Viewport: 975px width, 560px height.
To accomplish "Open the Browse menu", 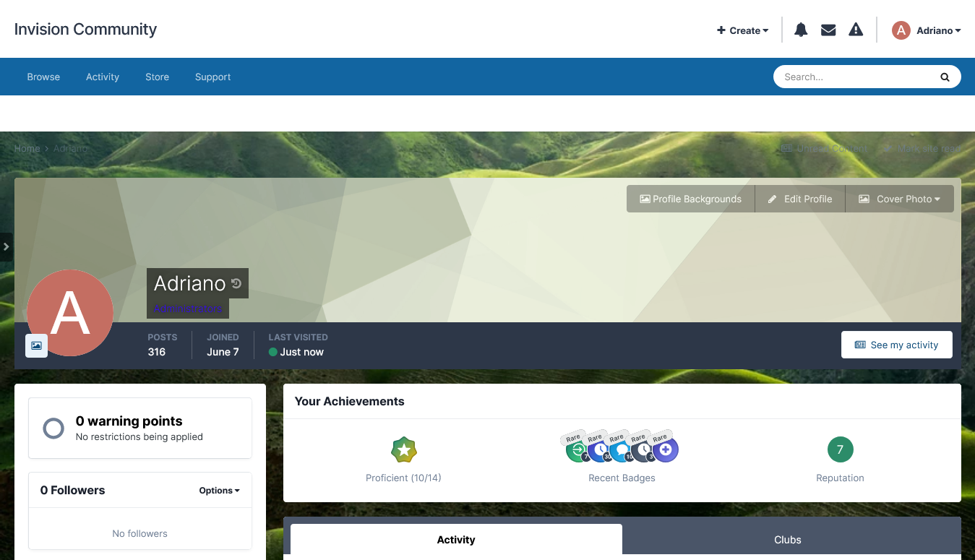I will [43, 77].
